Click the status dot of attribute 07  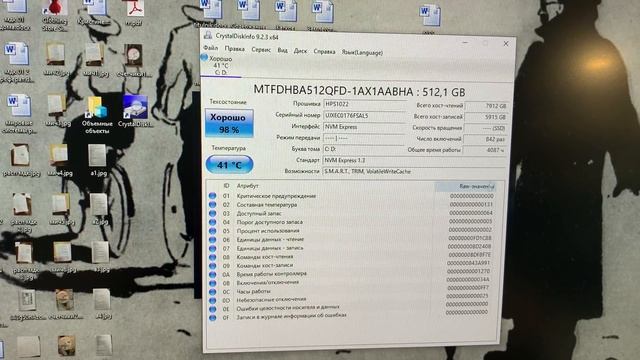[x=212, y=248]
